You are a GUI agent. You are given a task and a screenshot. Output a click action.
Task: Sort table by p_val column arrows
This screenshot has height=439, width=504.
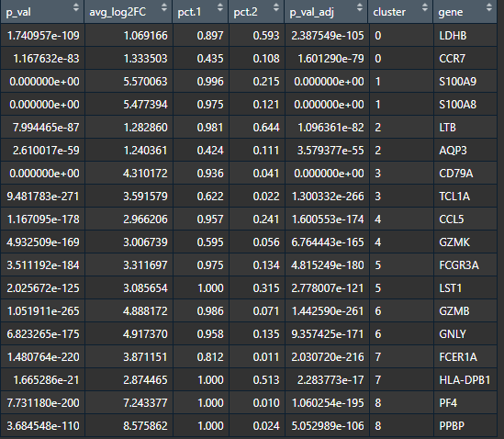point(76,7)
